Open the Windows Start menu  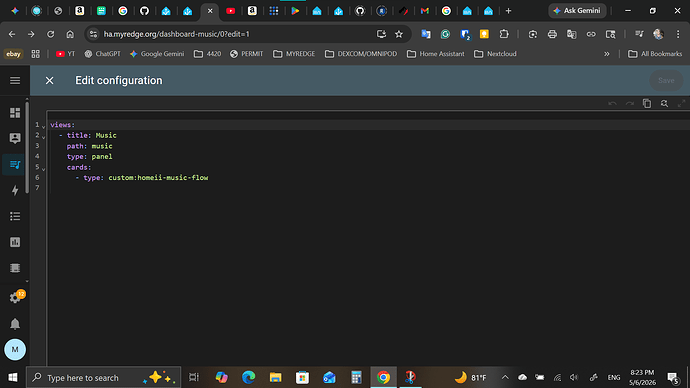(13, 377)
